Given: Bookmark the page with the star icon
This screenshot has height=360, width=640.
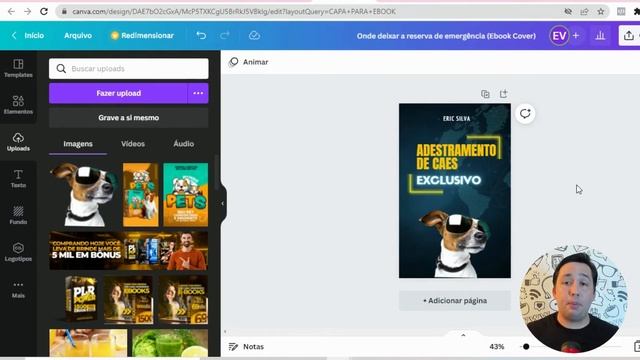Looking at the screenshot, I should 600,11.
